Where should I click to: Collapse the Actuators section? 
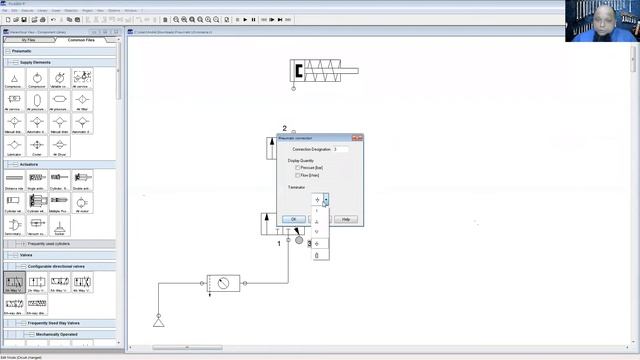(x=15, y=164)
